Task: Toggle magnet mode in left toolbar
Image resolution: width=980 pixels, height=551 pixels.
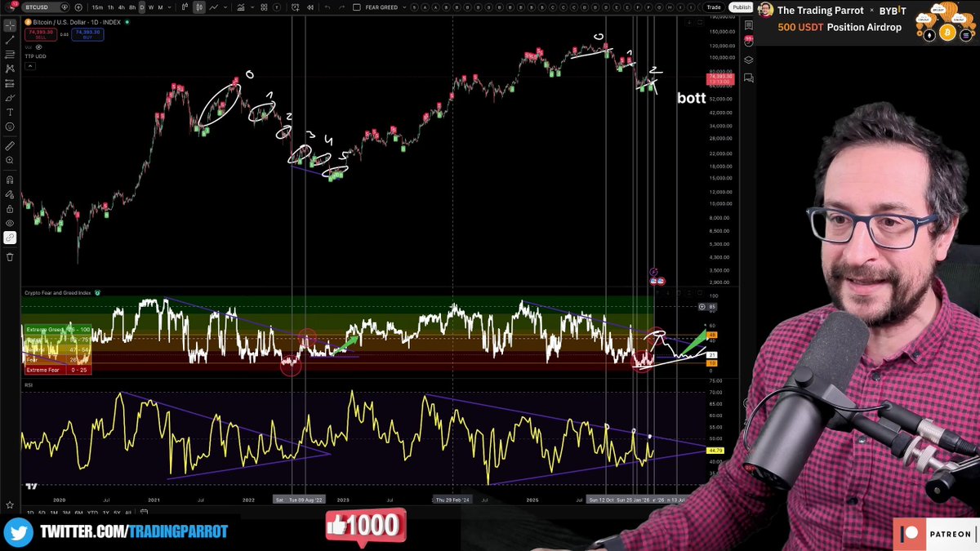Action: click(x=10, y=180)
